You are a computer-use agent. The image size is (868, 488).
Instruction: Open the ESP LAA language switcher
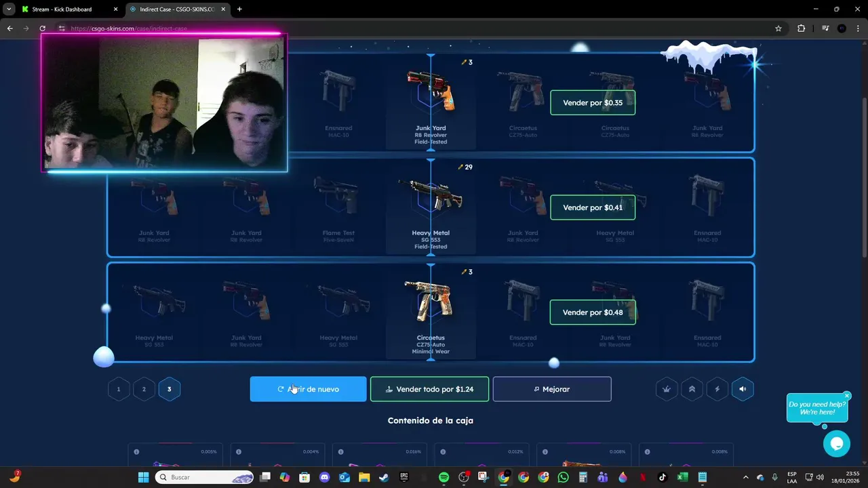click(x=792, y=477)
